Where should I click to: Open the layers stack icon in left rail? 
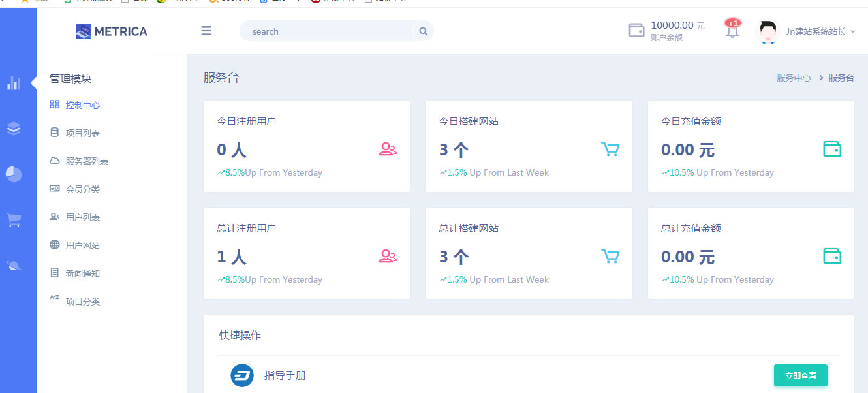pyautogui.click(x=14, y=129)
